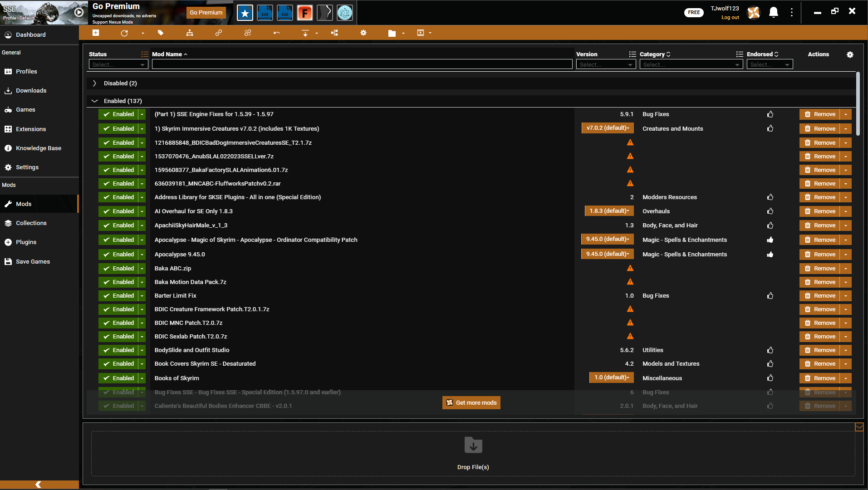Endorse SSE Engine Fixes with thumbs up
This screenshot has width=868, height=490.
pos(770,114)
